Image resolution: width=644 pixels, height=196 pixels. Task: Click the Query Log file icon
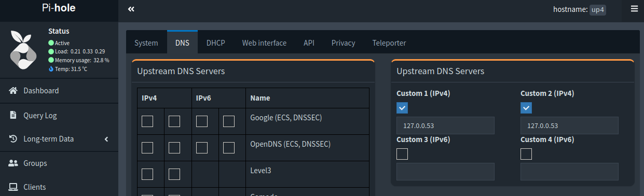tap(13, 115)
